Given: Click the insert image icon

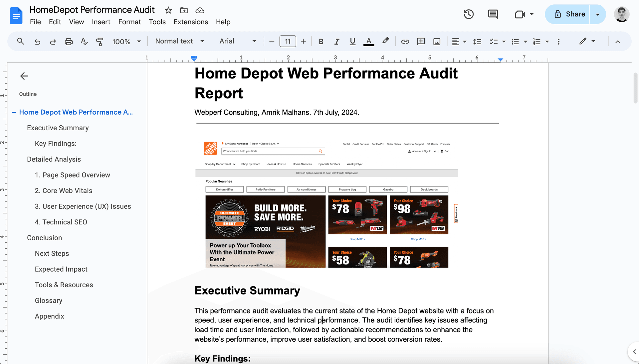Looking at the screenshot, I should (x=437, y=42).
